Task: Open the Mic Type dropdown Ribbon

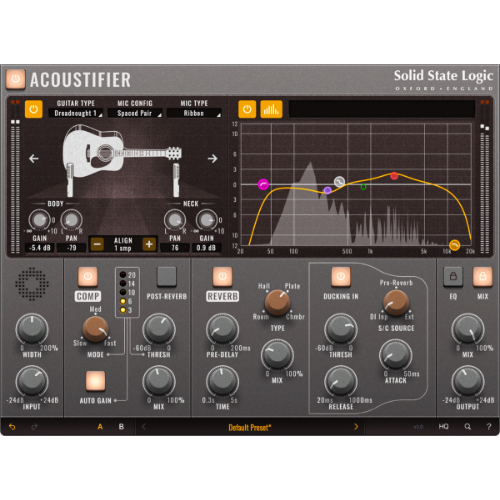Action: coord(194,113)
